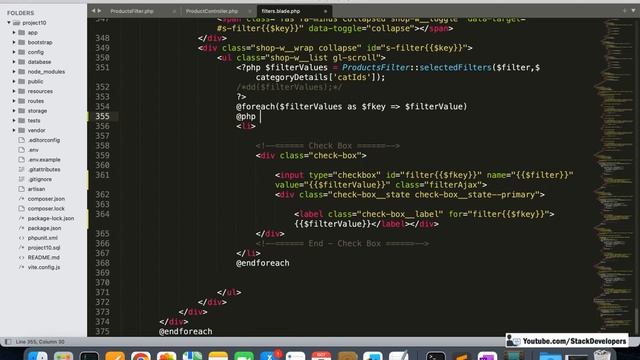The height and width of the screenshot is (360, 640).
Task: Click the artisan file icon
Action: pyautogui.click(x=22, y=189)
